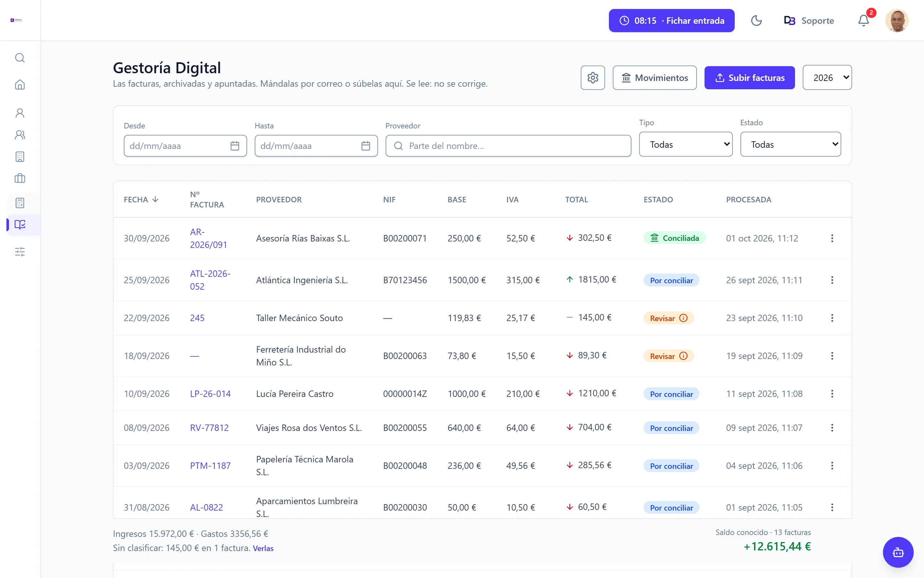
Task: Open the notifications bell
Action: point(864,21)
